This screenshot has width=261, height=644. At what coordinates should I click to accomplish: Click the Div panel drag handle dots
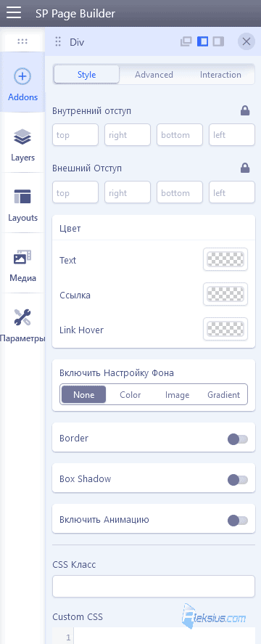pos(58,41)
